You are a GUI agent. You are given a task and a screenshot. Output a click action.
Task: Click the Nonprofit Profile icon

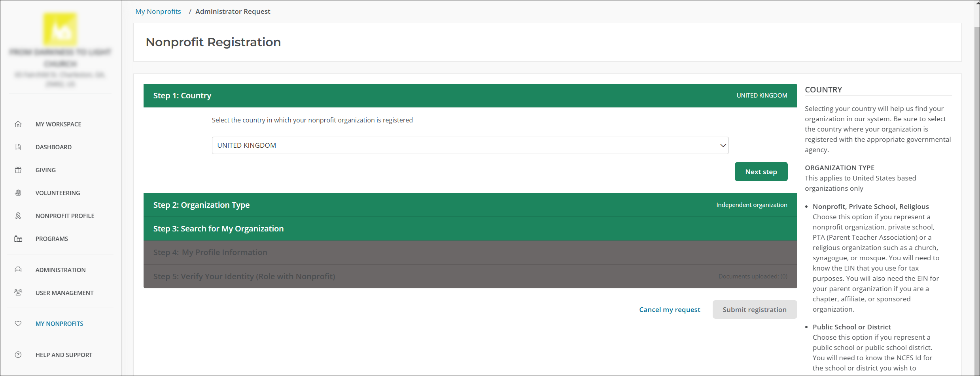pyautogui.click(x=18, y=216)
